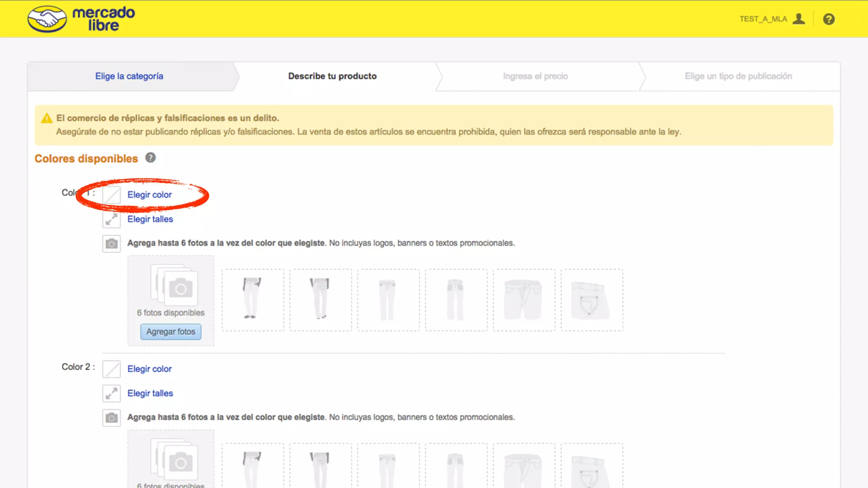Image resolution: width=868 pixels, height=488 pixels.
Task: Click the resize arrows icon for Color 1 talles
Action: 111,219
